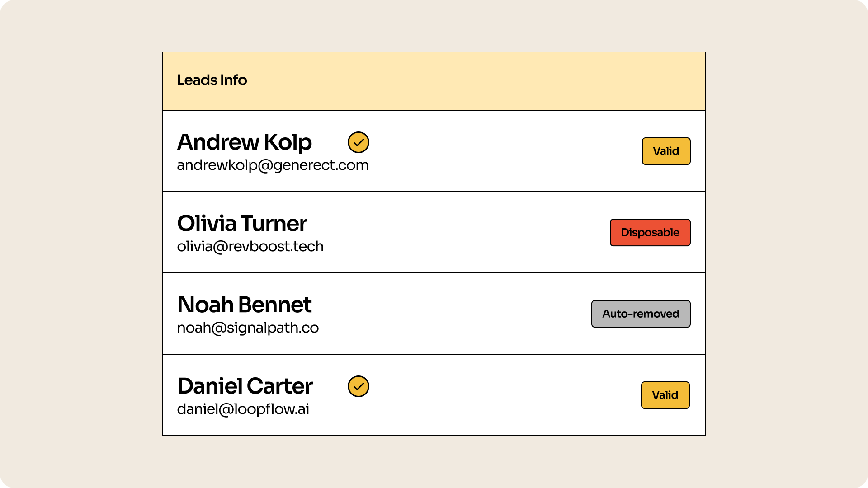Click the email olivia@revboost.tech

[x=250, y=247]
